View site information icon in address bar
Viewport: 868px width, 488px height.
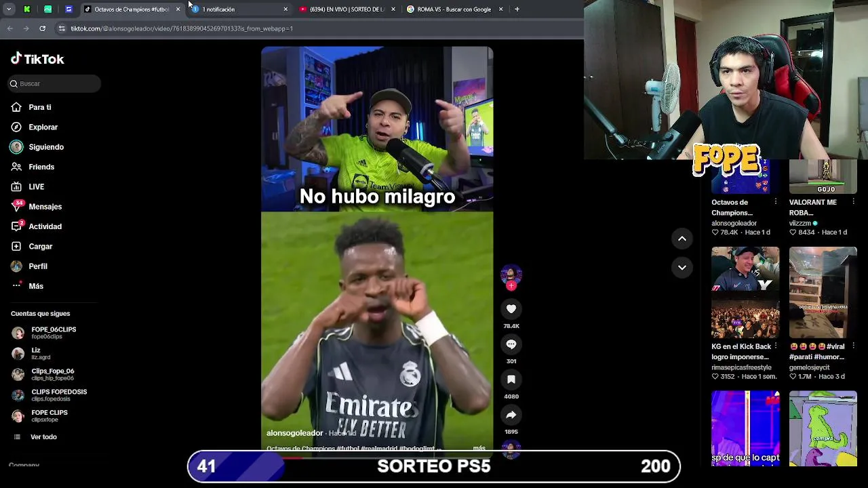[62, 28]
